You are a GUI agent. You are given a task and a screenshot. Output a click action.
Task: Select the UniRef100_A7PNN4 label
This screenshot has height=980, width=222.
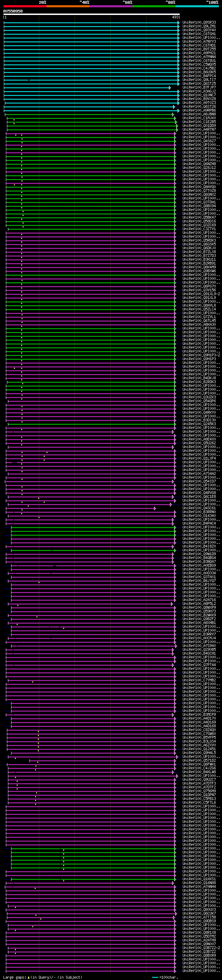(x=199, y=57)
